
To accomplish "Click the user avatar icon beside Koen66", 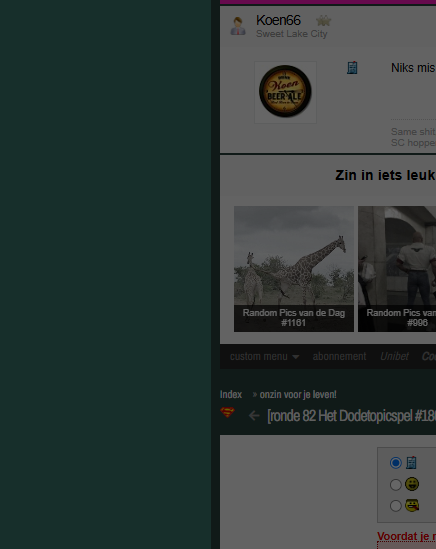I will pos(238,26).
